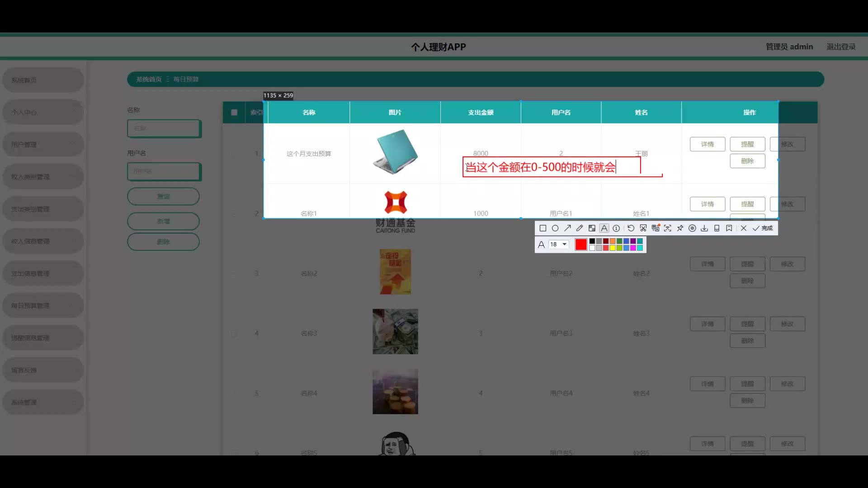868x488 pixels.
Task: Click 修改 for the 名称3 row
Action: point(788,324)
